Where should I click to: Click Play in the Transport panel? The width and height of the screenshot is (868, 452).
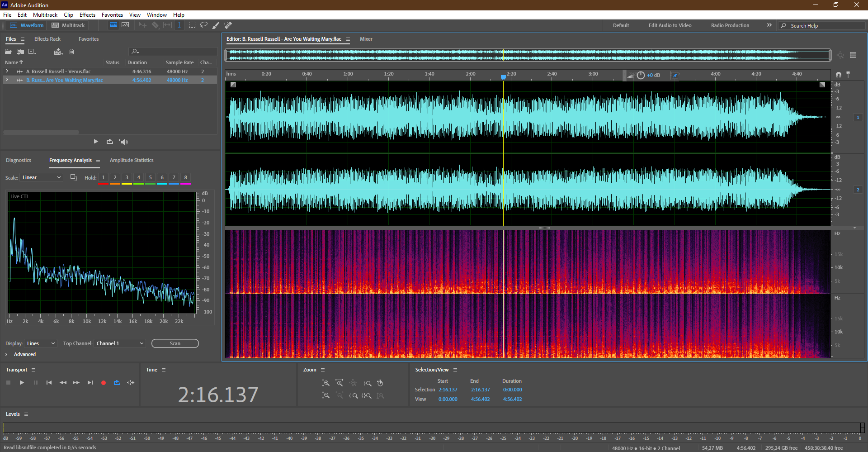coord(22,383)
